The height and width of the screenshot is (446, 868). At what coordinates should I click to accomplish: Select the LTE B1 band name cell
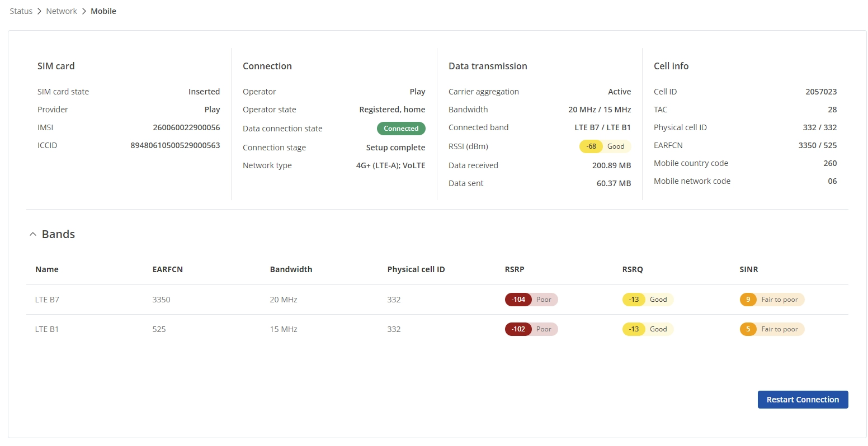click(47, 329)
